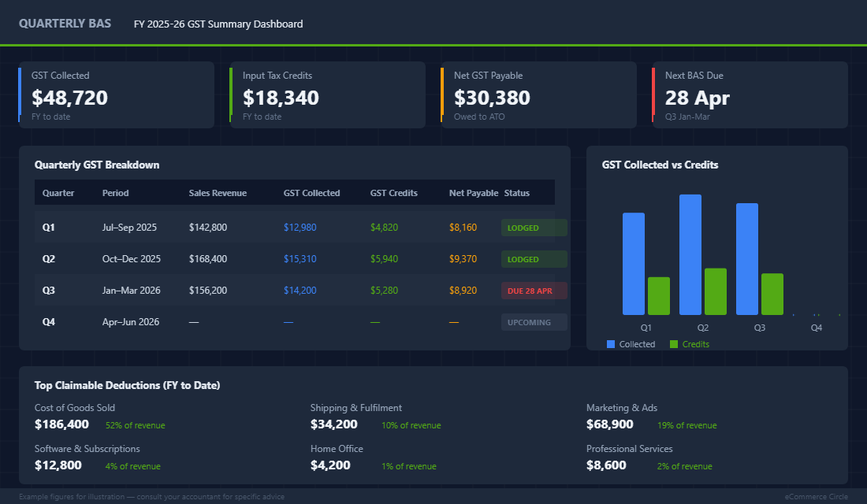Select the Next BAS Due card

tap(749, 94)
